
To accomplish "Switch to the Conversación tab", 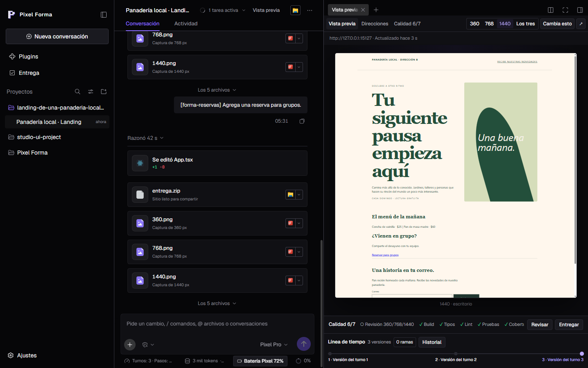I will [x=143, y=24].
